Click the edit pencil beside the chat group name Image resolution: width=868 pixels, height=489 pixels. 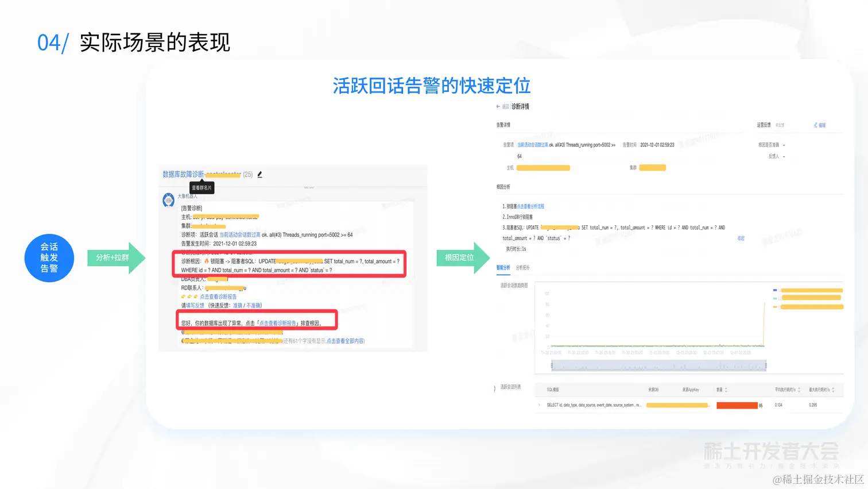tap(259, 174)
